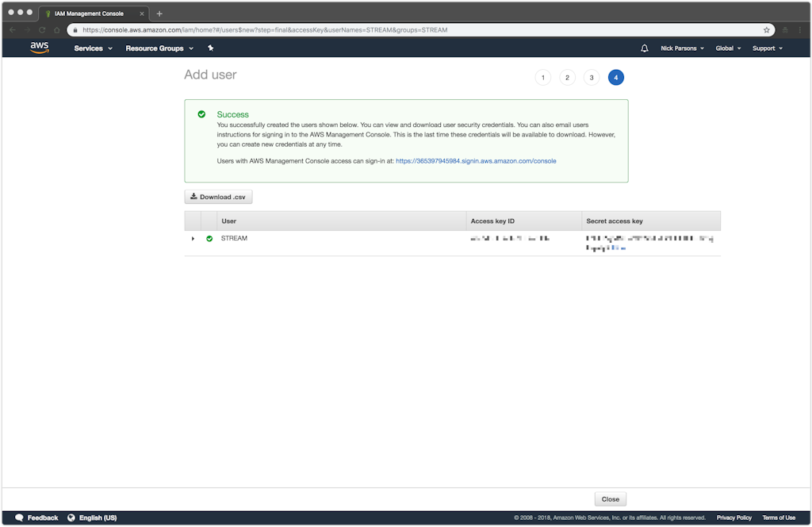Open the notifications bell
Image resolution: width=812 pixels, height=527 pixels.
(x=645, y=48)
